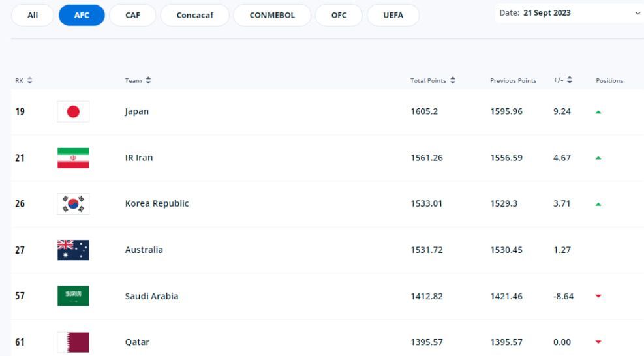Open the Korea Republic team link

point(157,203)
